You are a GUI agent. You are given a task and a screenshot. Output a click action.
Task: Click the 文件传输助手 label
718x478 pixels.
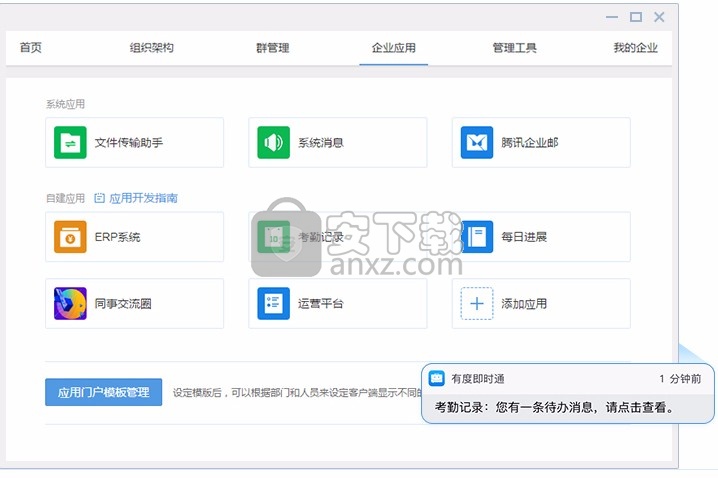[x=129, y=142]
